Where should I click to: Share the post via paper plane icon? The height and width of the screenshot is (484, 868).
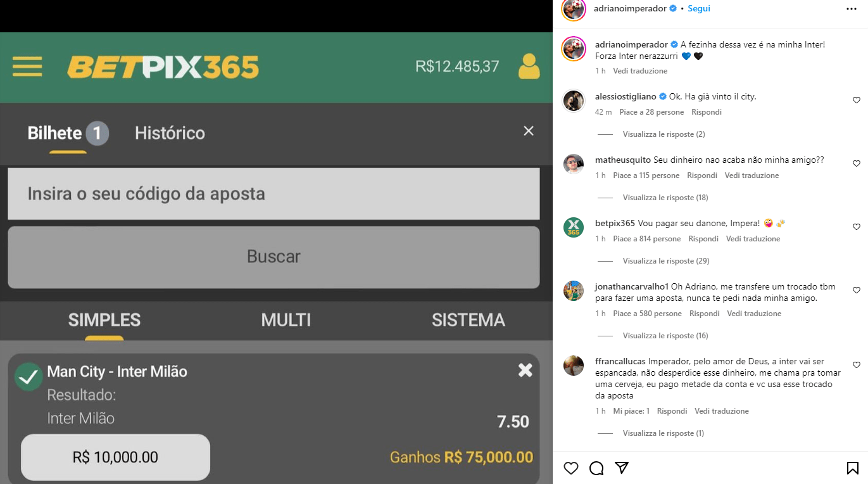coord(622,468)
